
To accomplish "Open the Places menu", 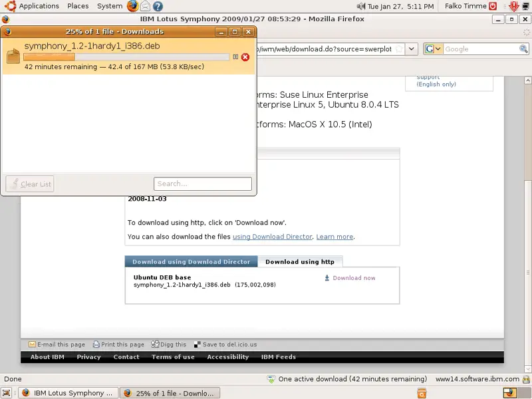I will (x=78, y=6).
